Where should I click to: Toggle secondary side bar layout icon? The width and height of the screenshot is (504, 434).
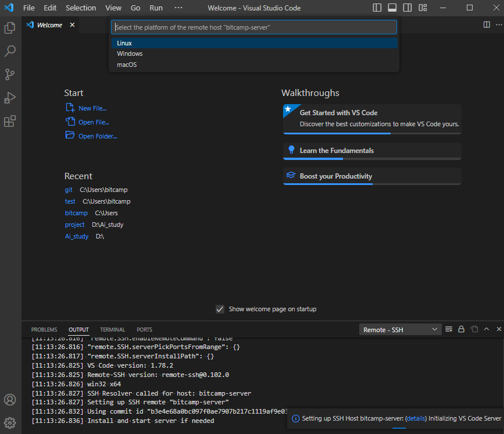point(408,8)
